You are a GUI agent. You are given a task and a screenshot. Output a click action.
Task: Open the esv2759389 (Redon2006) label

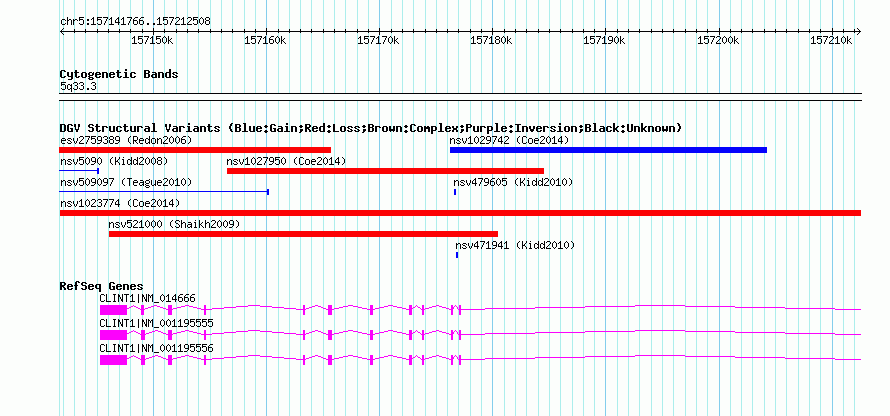point(126,140)
